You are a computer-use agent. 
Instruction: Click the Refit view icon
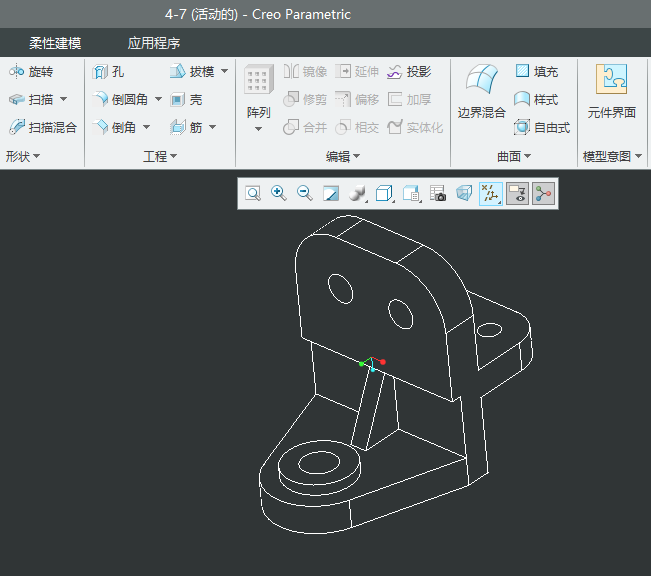coord(253,194)
